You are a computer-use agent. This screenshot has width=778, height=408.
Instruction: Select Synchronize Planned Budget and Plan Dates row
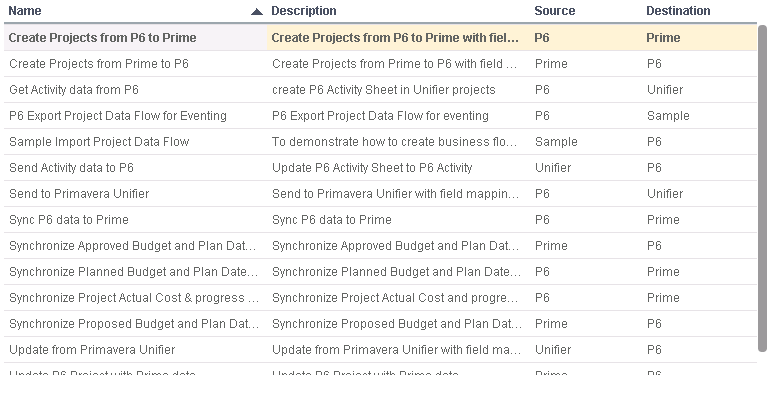[x=133, y=272]
